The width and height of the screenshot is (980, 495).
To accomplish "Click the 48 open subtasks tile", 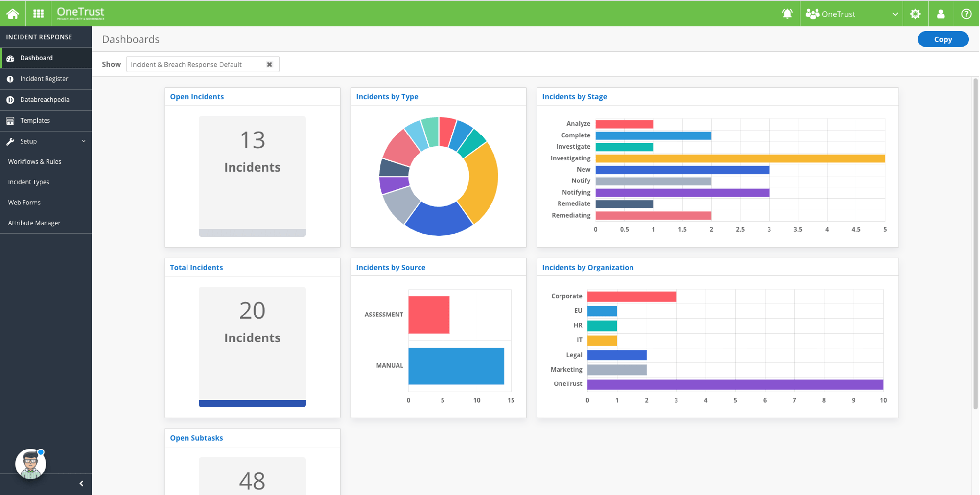I will (252, 476).
